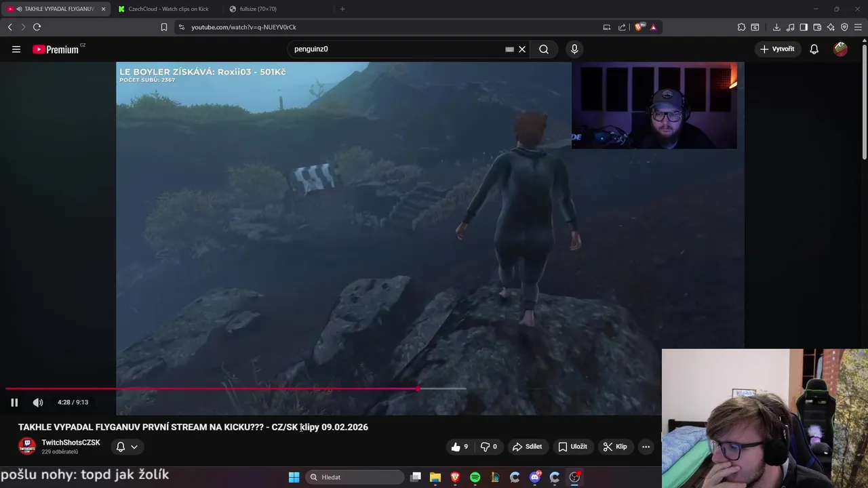Click the video title text
Screen dimensions: 868x488
pos(193,427)
